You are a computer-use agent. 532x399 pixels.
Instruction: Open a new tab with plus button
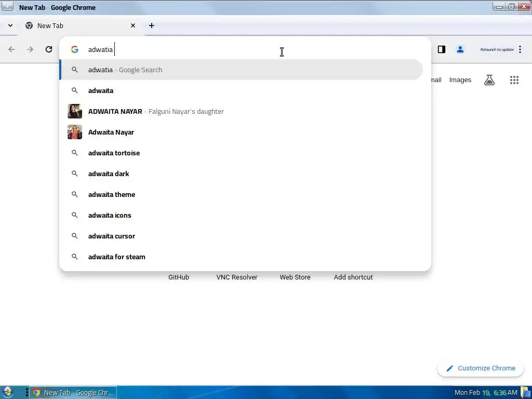pos(152,25)
